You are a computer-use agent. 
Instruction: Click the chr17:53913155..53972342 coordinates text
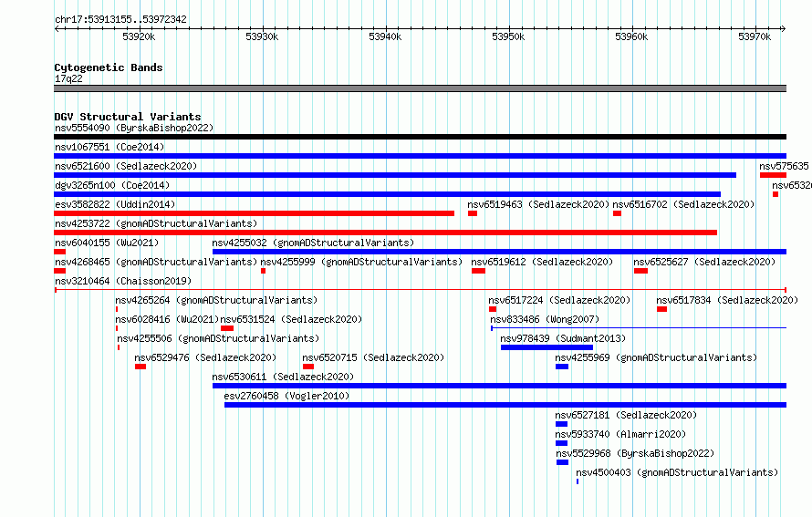pos(120,20)
